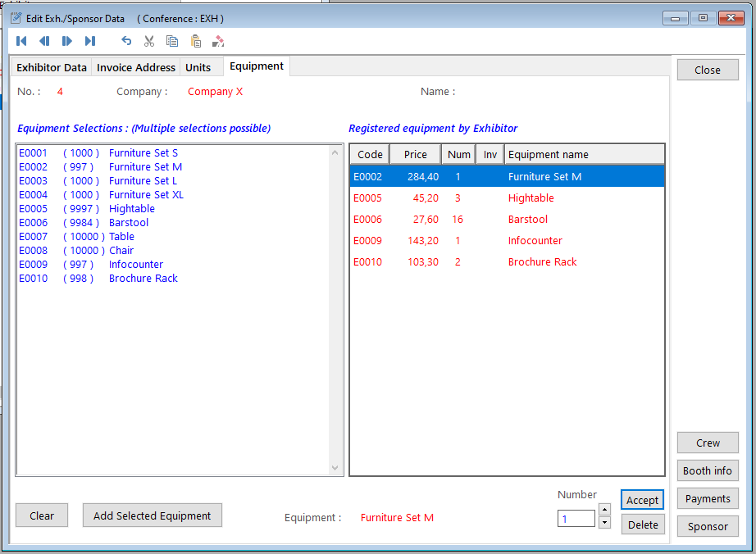Click the eraser icon in toolbar
Screen dimensions: 756x554
pyautogui.click(x=218, y=41)
